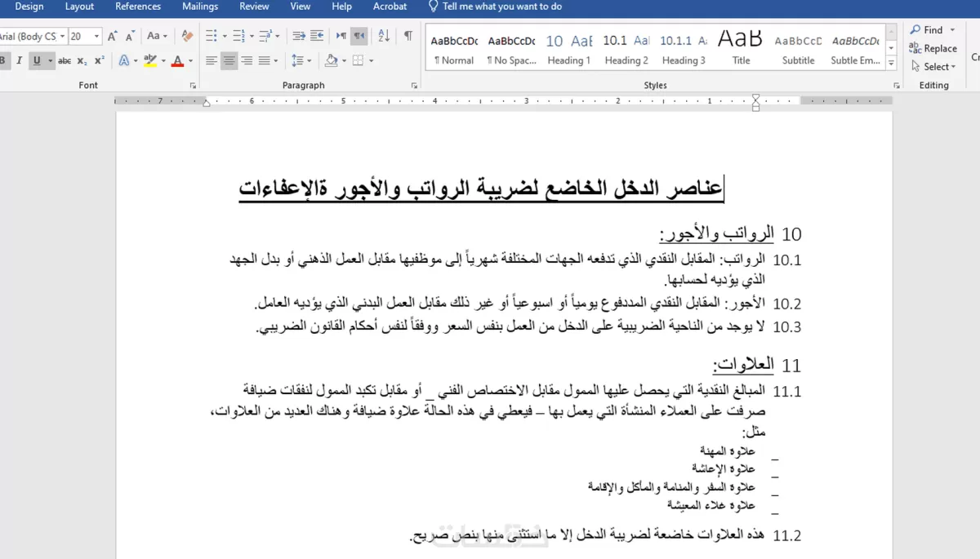
Task: Open the Change Case dropdown
Action: point(155,36)
